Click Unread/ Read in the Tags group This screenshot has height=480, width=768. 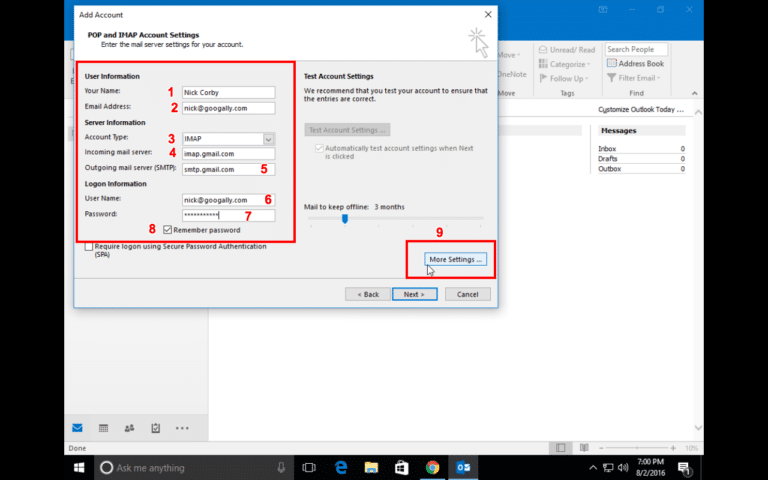pos(567,50)
